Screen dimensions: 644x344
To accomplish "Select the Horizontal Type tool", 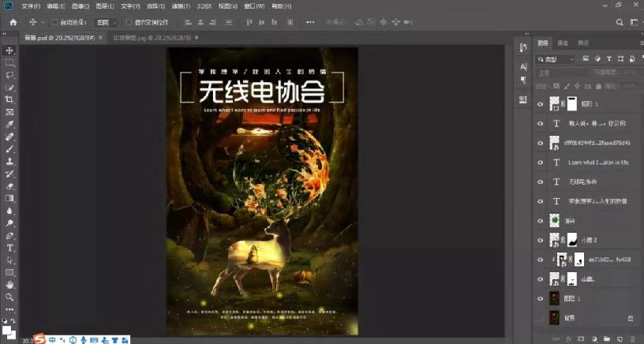I will [x=9, y=248].
